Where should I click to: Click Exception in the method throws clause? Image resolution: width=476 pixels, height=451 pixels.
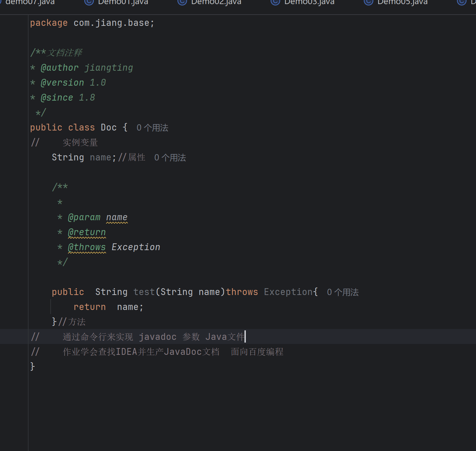coord(288,292)
